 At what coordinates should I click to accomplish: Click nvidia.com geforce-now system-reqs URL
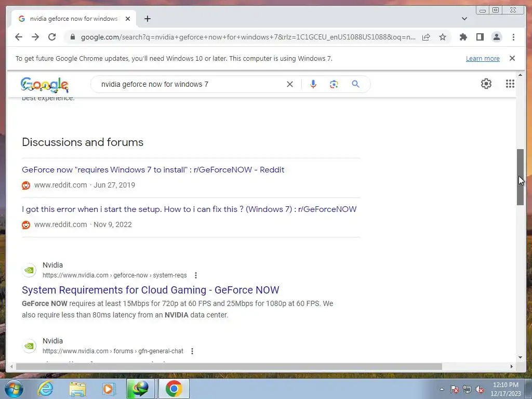[115, 275]
